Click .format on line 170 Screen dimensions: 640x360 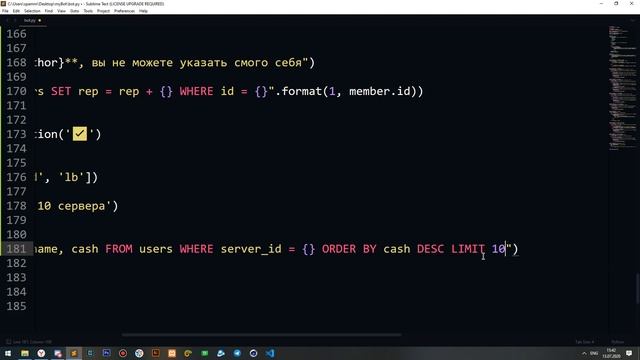pos(298,91)
